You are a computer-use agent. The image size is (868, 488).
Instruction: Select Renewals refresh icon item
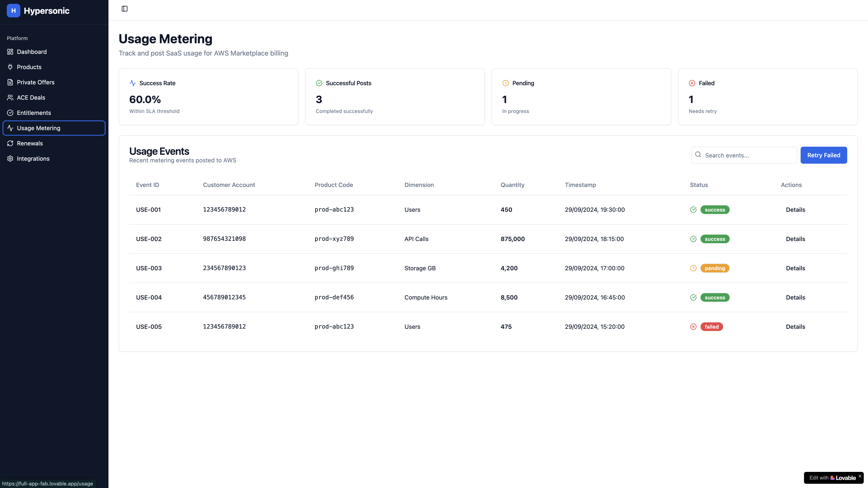(x=10, y=143)
